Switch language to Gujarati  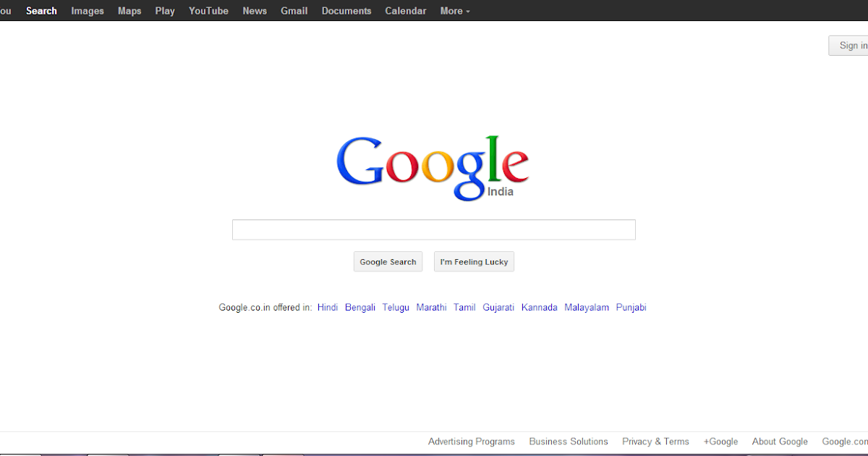point(498,308)
